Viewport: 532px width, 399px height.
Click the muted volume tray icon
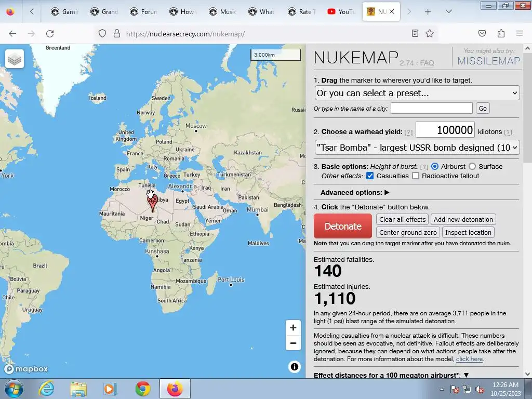pos(480,390)
